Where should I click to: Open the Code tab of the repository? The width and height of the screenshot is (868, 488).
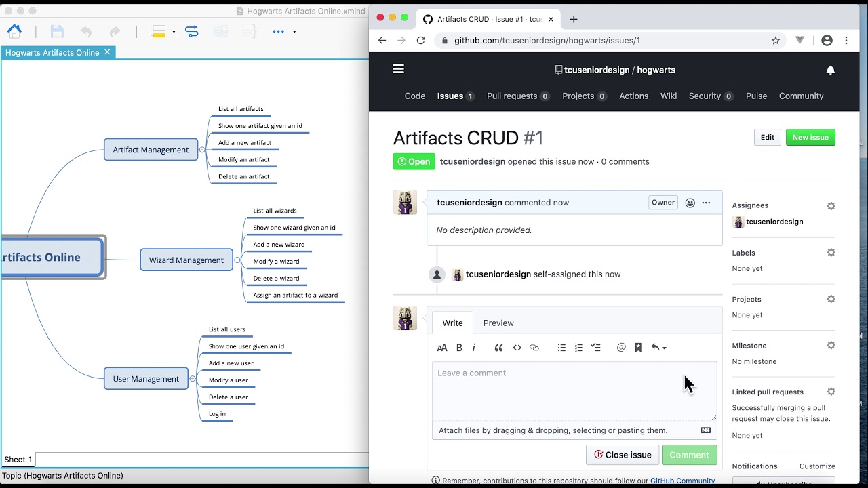(x=415, y=96)
